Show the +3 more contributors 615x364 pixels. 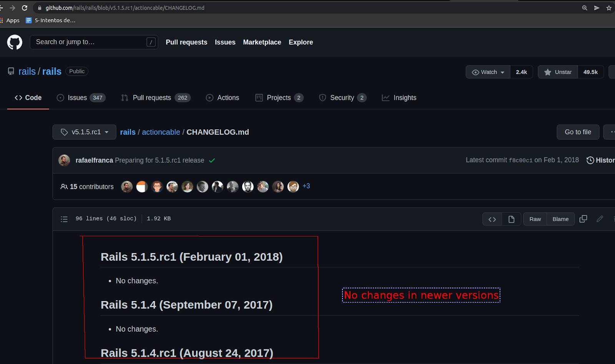coord(306,186)
